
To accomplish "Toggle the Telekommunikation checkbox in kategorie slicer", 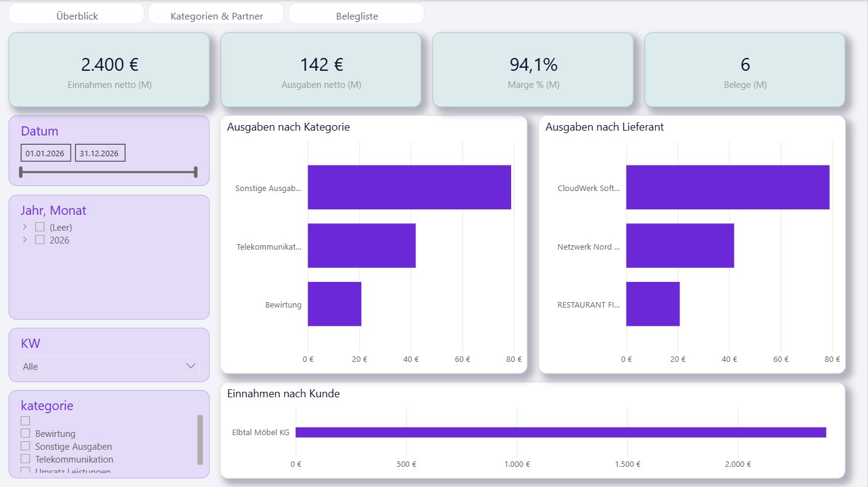I will [x=25, y=459].
